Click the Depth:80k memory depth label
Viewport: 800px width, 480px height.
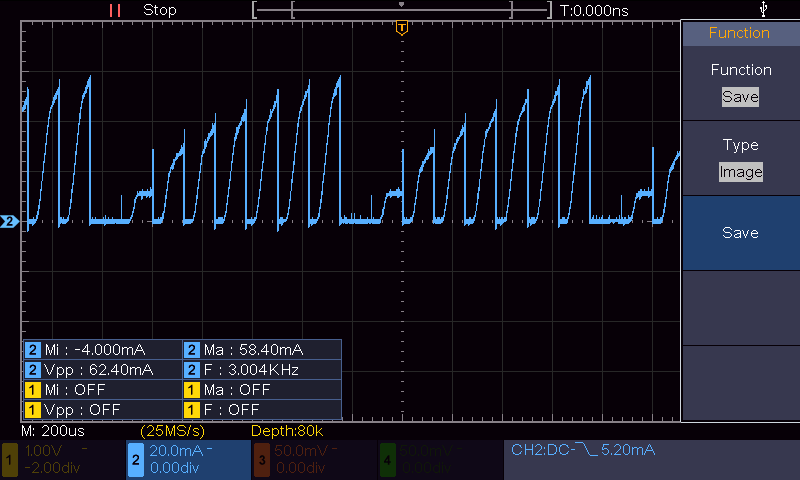[287, 431]
